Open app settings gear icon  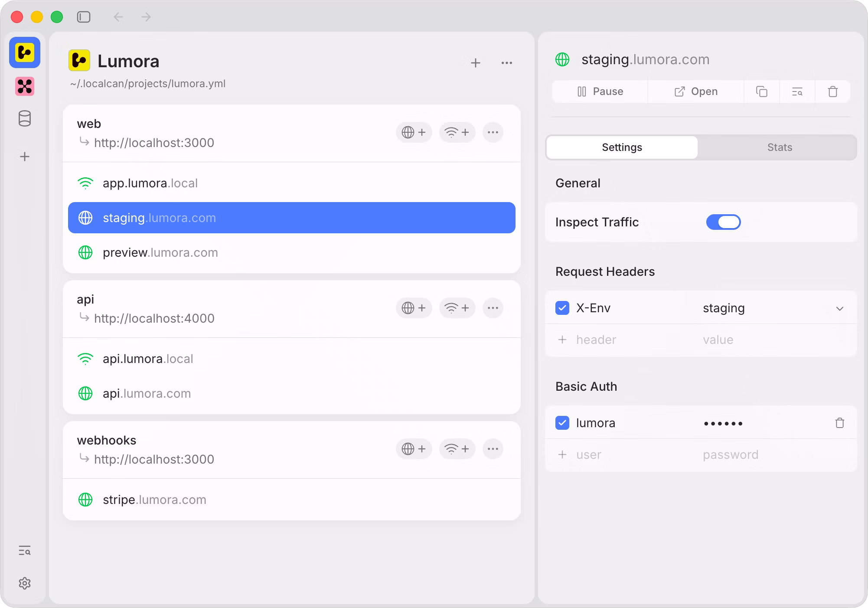point(25,583)
